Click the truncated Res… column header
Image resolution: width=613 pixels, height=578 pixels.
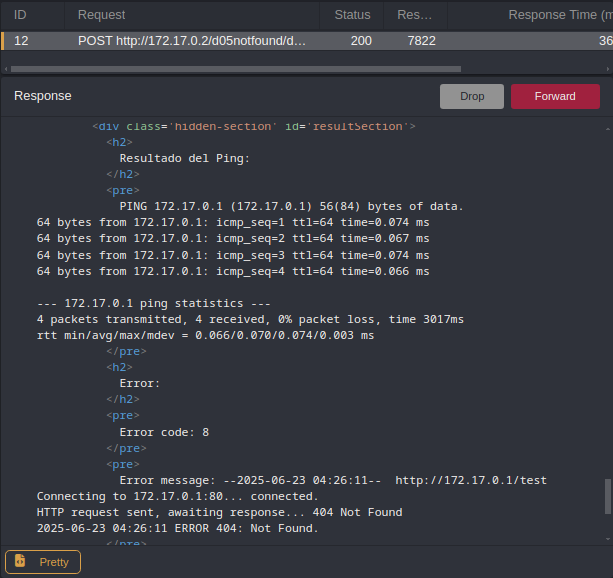415,15
